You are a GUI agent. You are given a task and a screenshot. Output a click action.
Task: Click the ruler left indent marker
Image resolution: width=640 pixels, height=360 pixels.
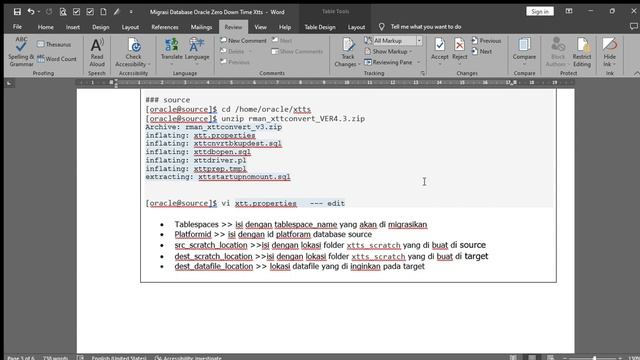click(x=116, y=84)
